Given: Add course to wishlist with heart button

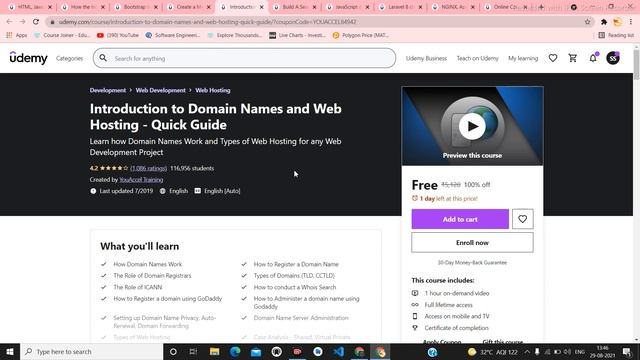Looking at the screenshot, I should [522, 219].
